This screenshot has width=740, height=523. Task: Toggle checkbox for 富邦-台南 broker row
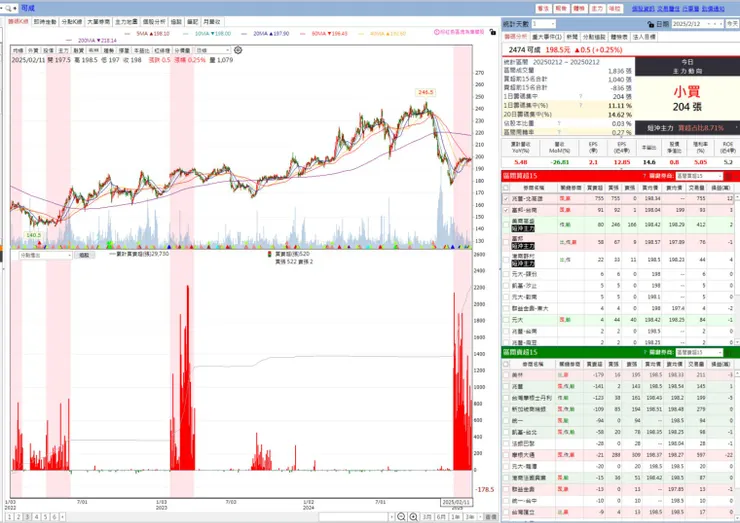pos(506,210)
